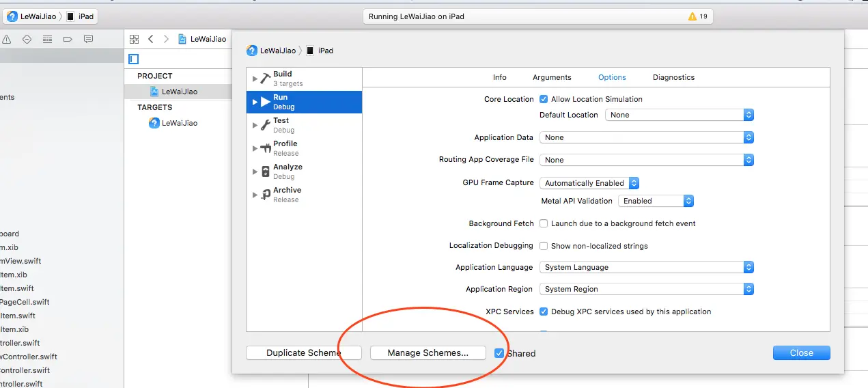The width and height of the screenshot is (868, 388).
Task: Expand the Profile action disclosure triangle
Action: [x=255, y=149]
